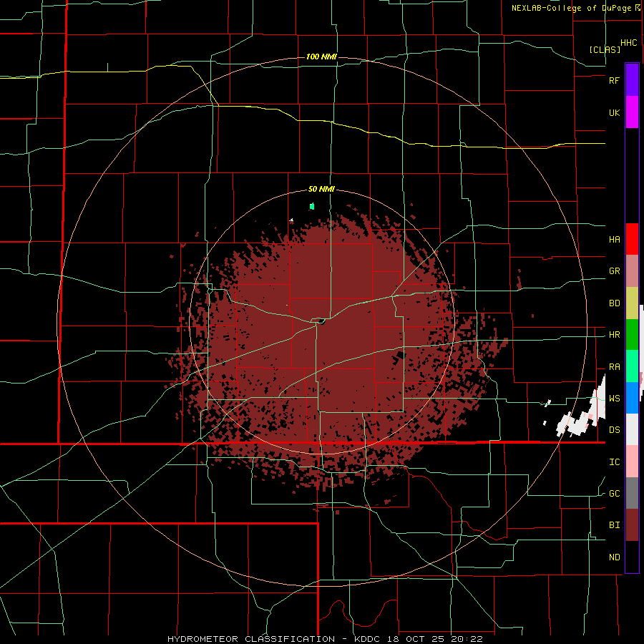Screen dimensions: 644x644
Task: Click the yellow BD legend swatch
Action: pos(632,303)
